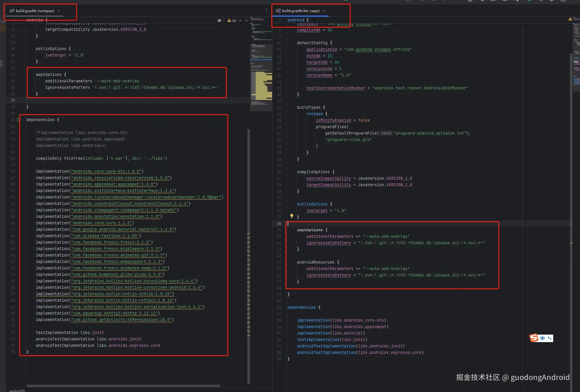Image resolution: width=580 pixels, height=392 pixels.
Task: Click the lightbulb intention icon near jvmTarget
Action: [291, 216]
